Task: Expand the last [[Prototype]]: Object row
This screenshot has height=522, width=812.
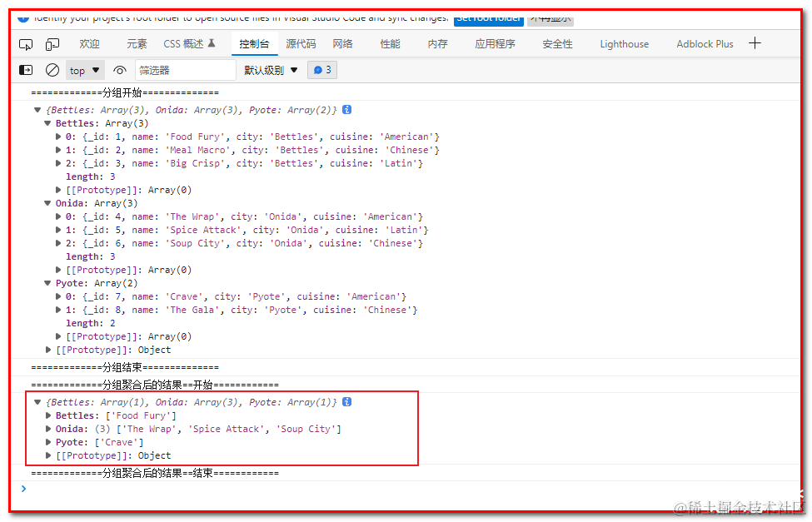Action: point(48,455)
